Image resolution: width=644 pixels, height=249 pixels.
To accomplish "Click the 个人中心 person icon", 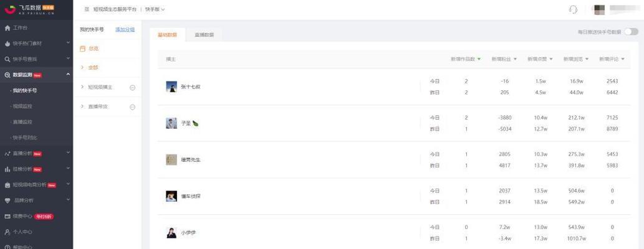I will coord(7,232).
